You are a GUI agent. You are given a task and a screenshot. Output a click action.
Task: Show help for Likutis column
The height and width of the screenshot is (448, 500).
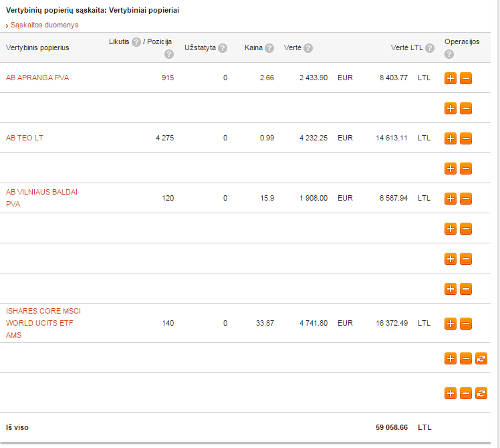pos(136,42)
